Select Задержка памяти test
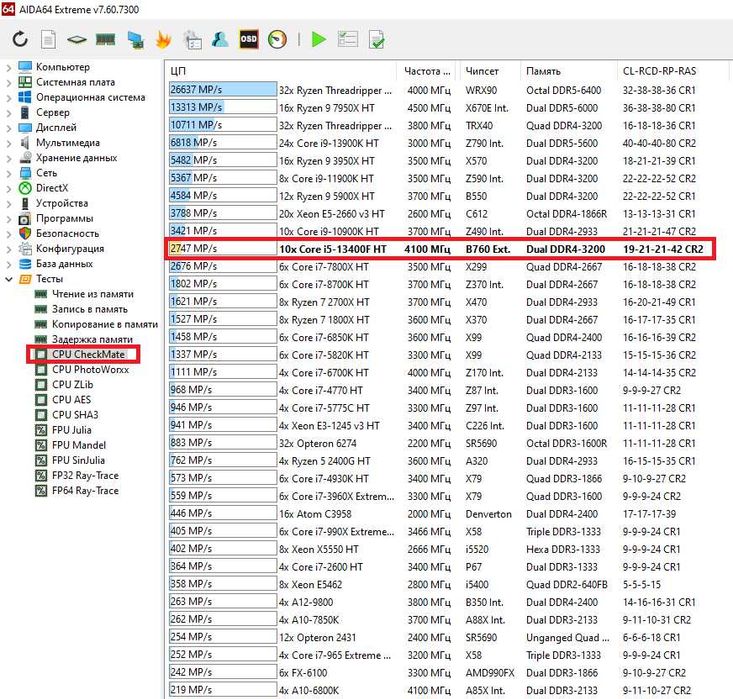Screen dimensions: 733x699 click(x=92, y=339)
